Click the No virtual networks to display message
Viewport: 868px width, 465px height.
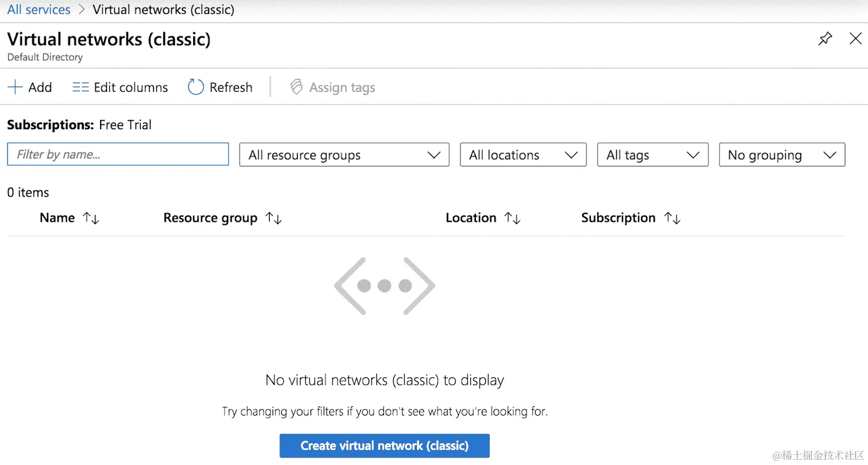[385, 380]
